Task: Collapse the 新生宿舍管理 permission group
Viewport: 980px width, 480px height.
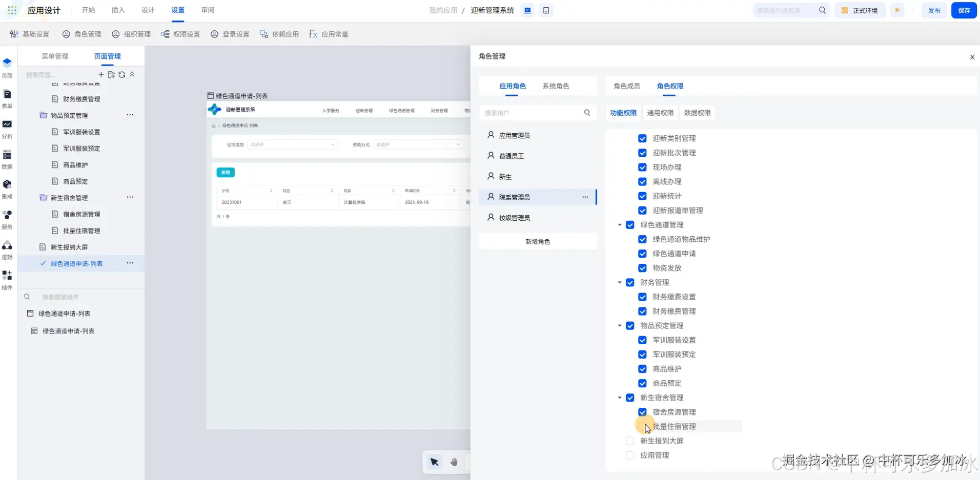Action: click(618, 398)
